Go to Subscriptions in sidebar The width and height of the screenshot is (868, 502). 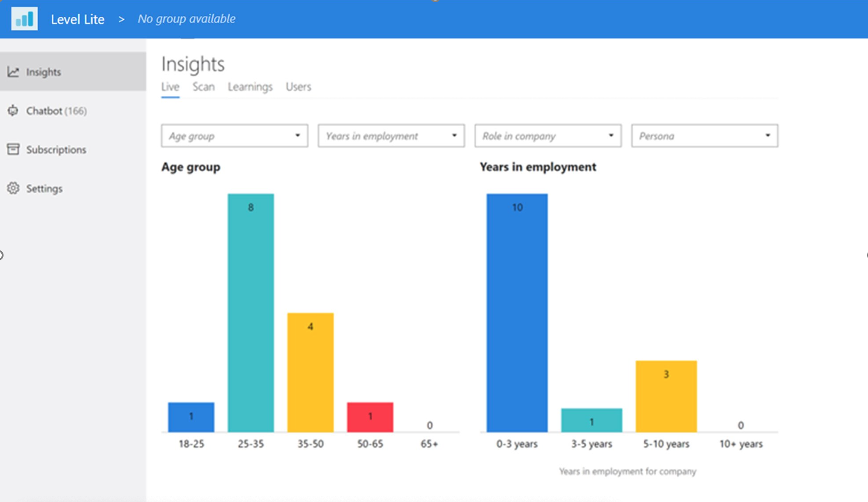pyautogui.click(x=73, y=150)
